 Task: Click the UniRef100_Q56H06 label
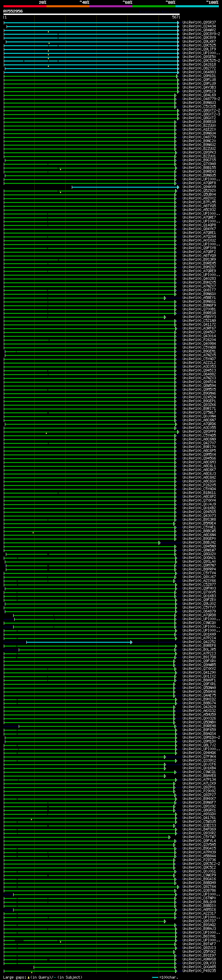199,691
